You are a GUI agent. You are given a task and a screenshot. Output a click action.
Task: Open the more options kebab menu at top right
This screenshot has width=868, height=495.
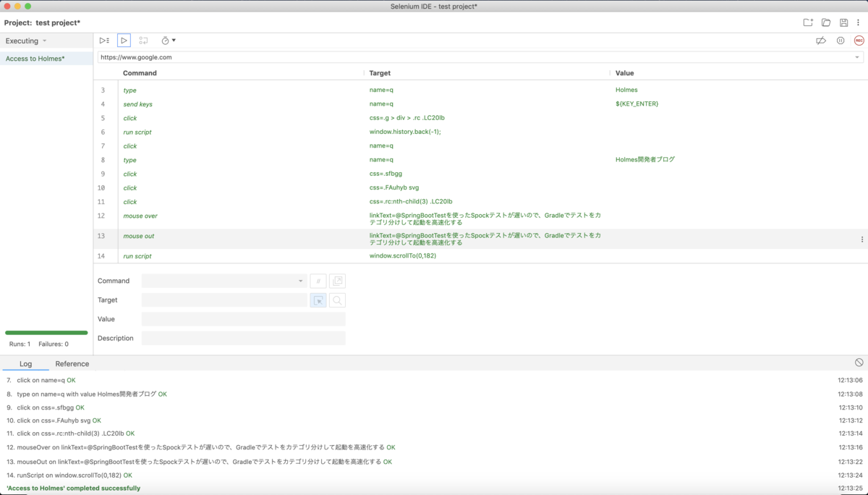[x=858, y=23]
